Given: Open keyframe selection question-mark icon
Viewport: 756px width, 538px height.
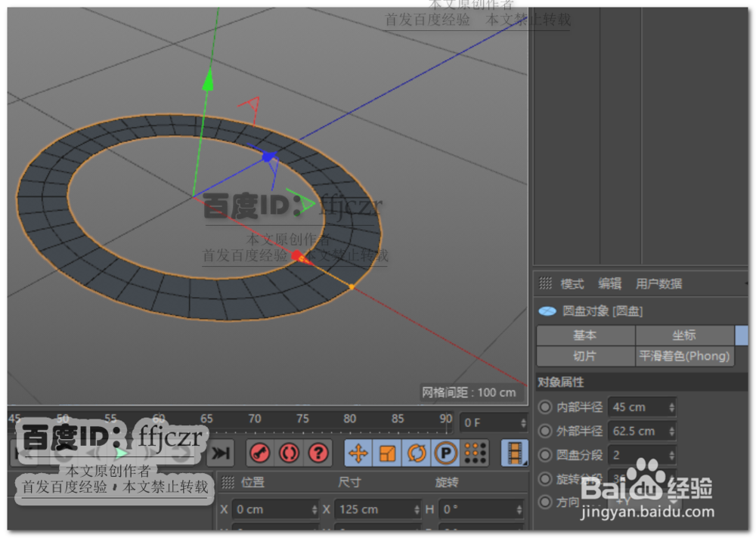Looking at the screenshot, I should point(318,453).
